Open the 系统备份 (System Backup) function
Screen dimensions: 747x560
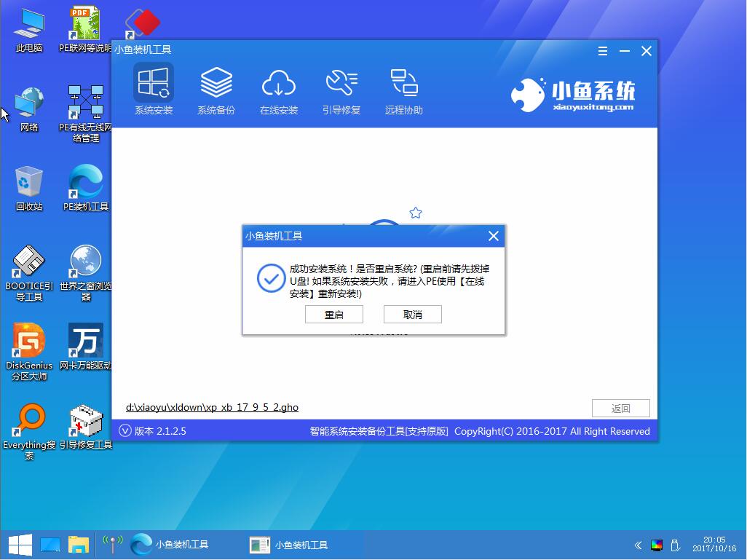(x=216, y=89)
